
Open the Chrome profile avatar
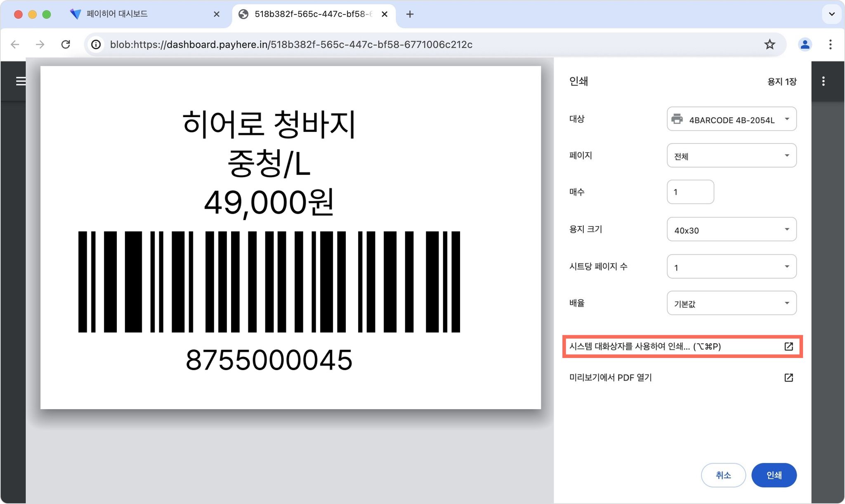coord(805,45)
